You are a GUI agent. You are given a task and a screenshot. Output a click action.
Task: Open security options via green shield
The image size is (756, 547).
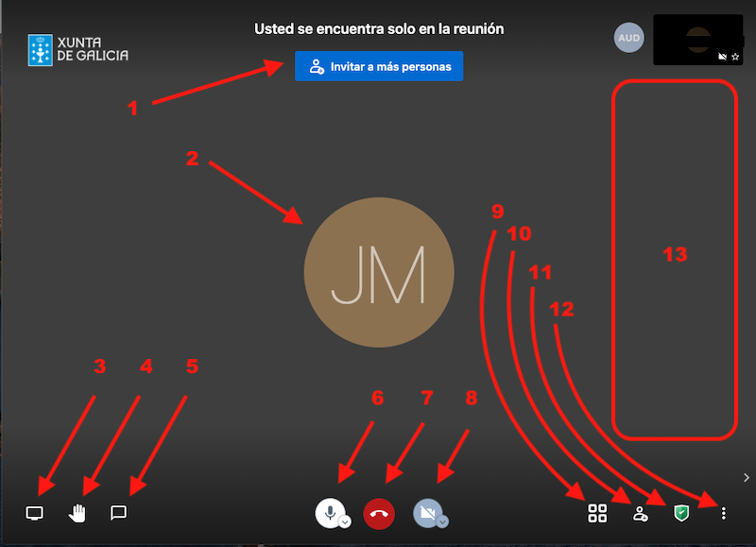tap(680, 513)
